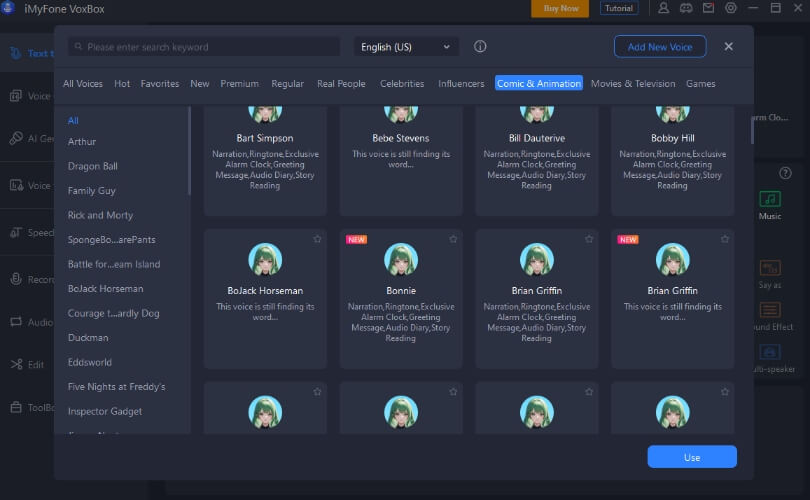Switch to the Premium tab

pos(239,84)
